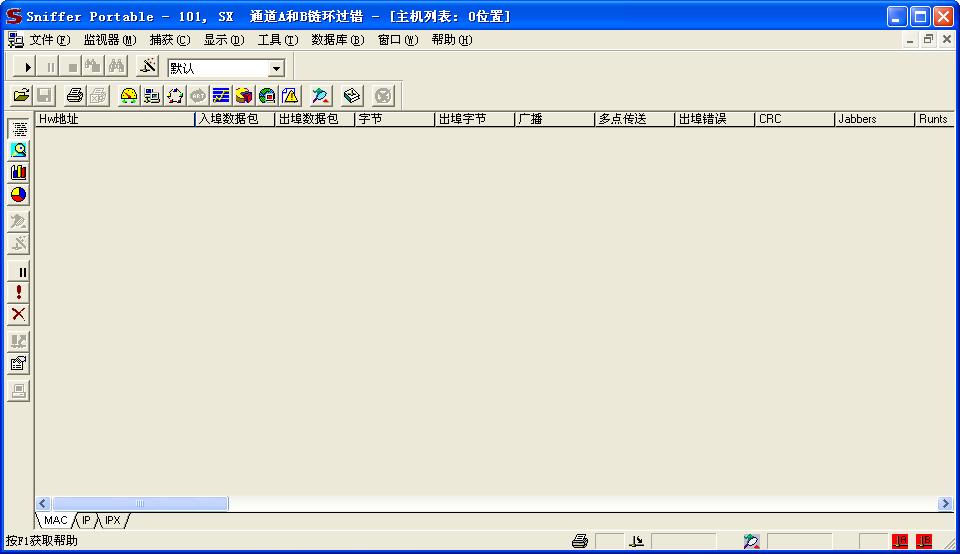Click the stop and display binoculars button

point(94,67)
